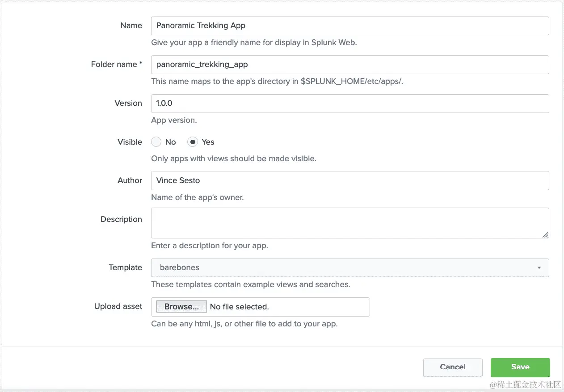Screen dimensions: 564x392
Task: Edit the Version field showing 1.0.0
Action: [350, 103]
